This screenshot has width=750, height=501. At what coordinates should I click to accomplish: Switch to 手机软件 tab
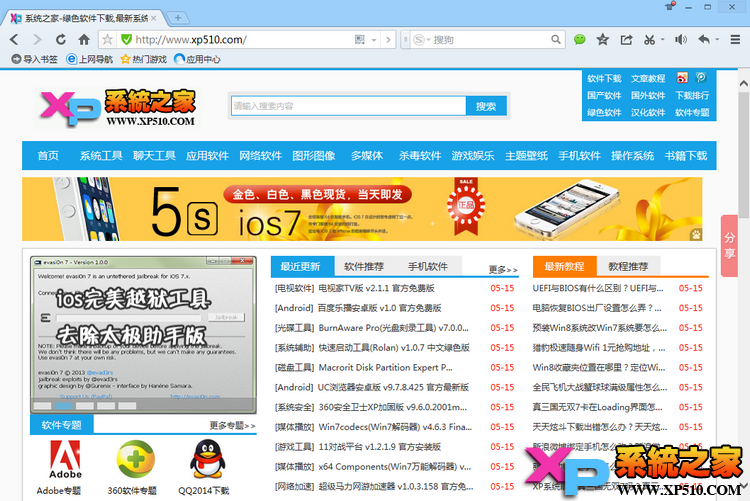point(428,267)
